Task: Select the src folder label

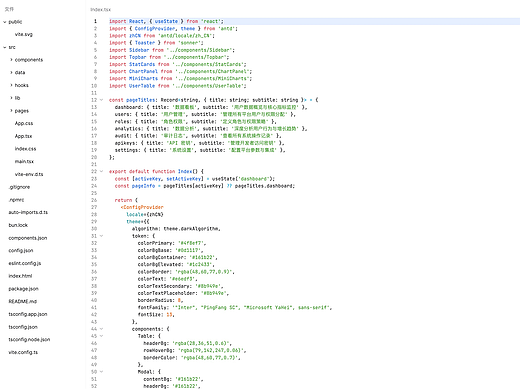Action: (12, 47)
